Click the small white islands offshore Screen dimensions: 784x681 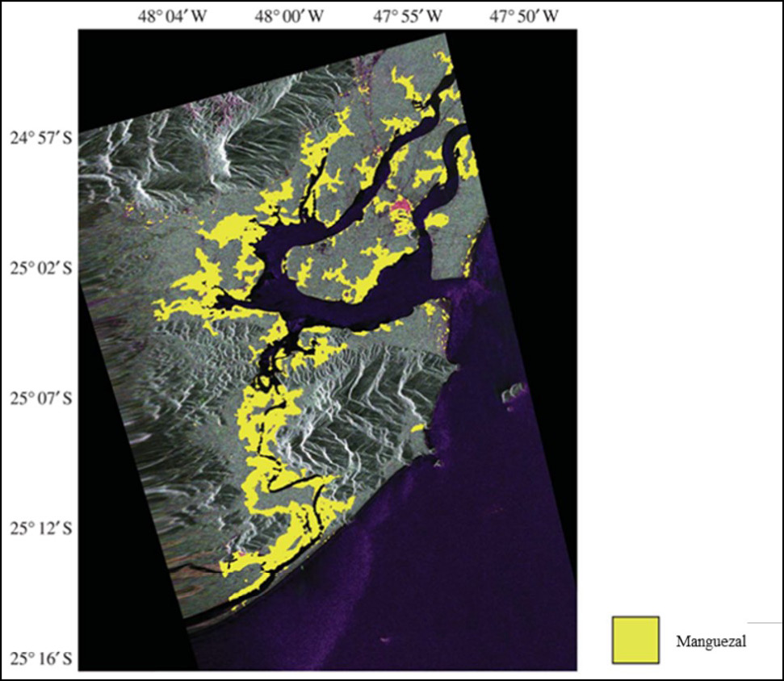coord(512,395)
